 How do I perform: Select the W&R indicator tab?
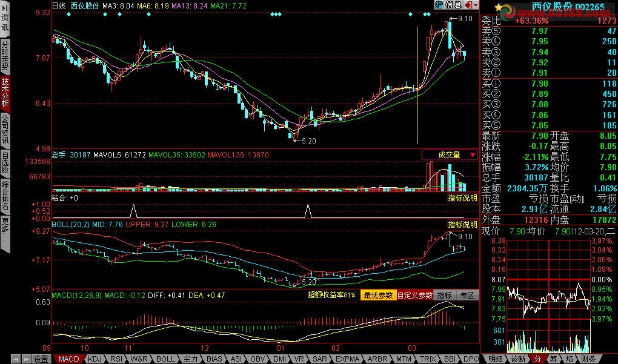139,359
